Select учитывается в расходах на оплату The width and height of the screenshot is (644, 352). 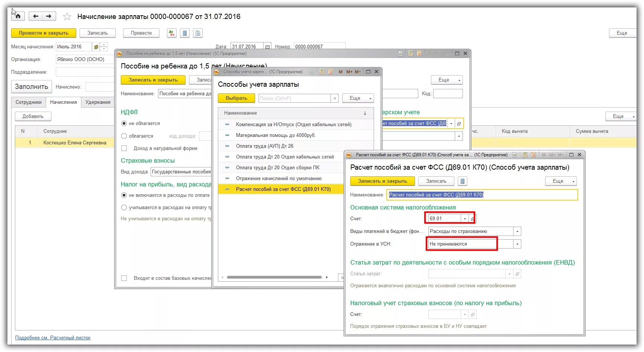[124, 208]
